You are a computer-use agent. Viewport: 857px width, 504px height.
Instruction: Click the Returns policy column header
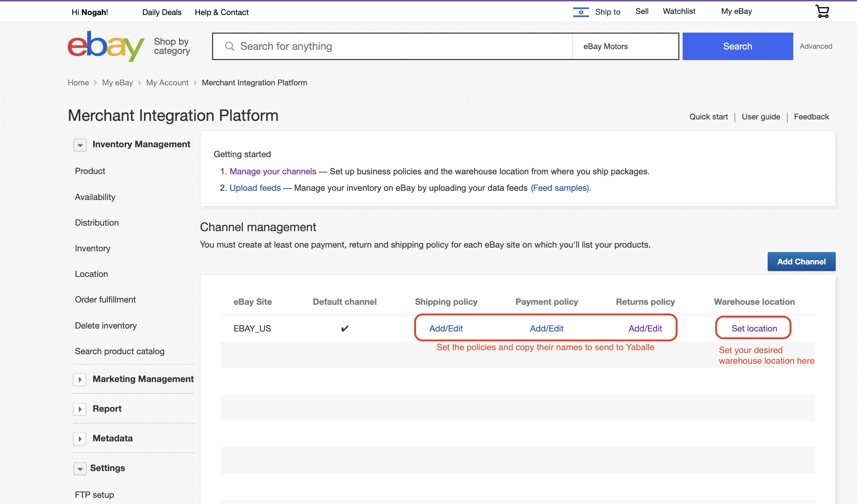click(645, 302)
